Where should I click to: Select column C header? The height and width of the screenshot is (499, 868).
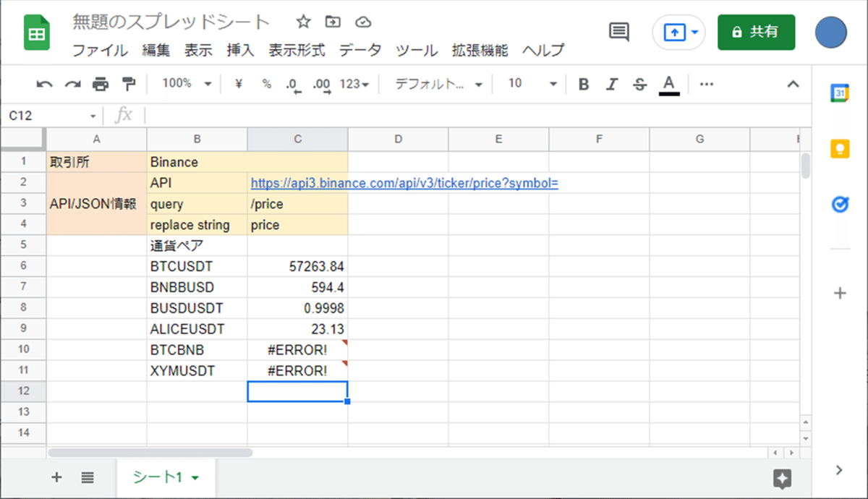point(297,140)
